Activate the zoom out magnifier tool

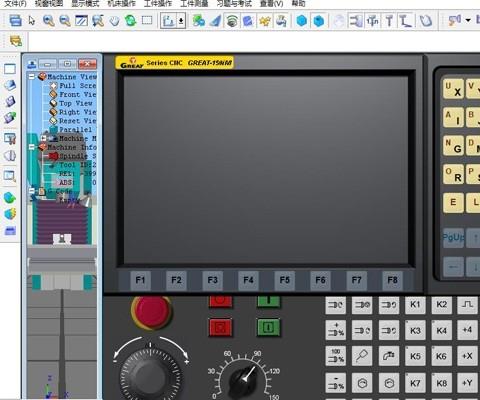click(65, 21)
